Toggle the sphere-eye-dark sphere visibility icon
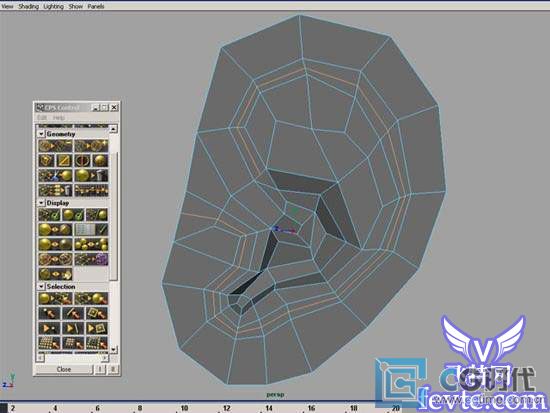The image size is (550, 413). click(x=55, y=244)
